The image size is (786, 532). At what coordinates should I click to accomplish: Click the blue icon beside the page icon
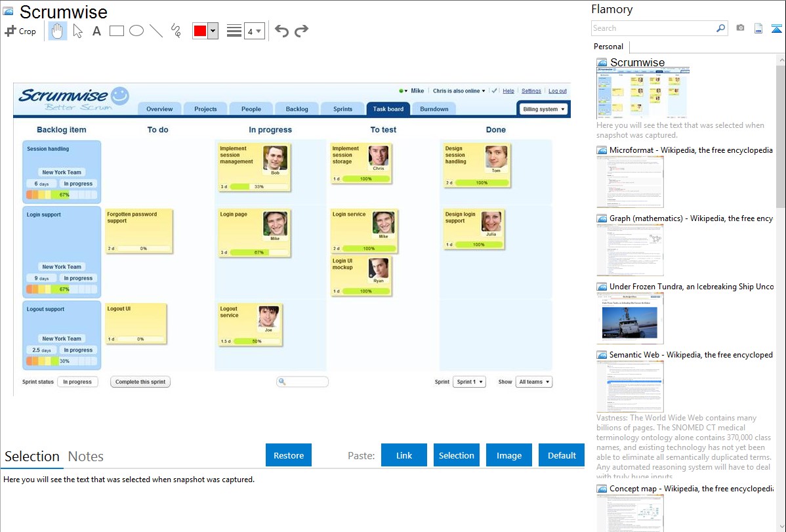pyautogui.click(x=776, y=28)
